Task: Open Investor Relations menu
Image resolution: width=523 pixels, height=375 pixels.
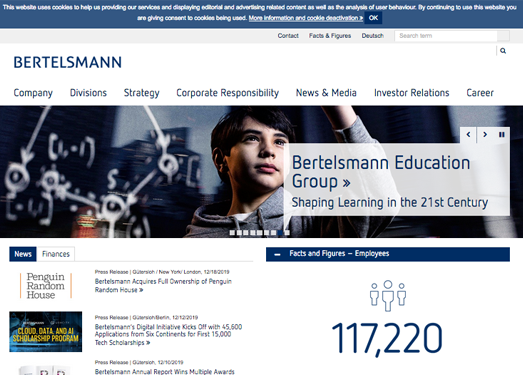Action: 412,93
